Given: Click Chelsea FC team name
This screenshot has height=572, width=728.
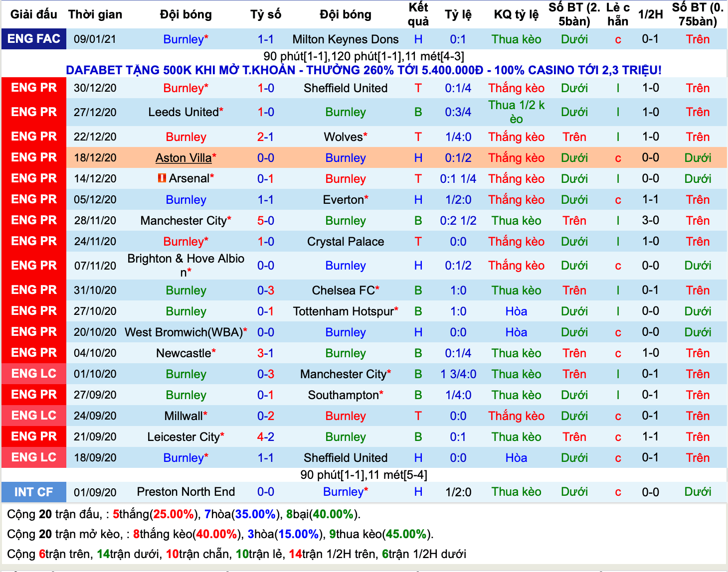Looking at the screenshot, I should [343, 290].
